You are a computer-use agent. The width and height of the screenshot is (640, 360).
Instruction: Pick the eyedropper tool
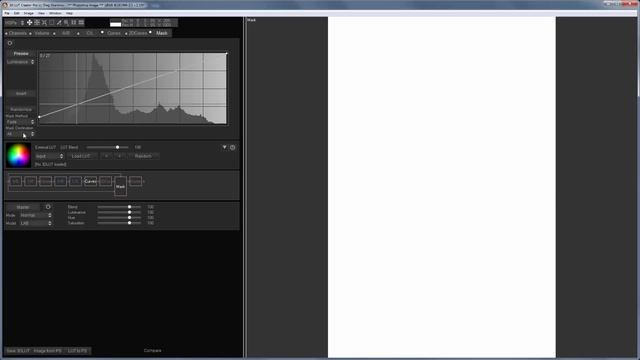(59, 22)
